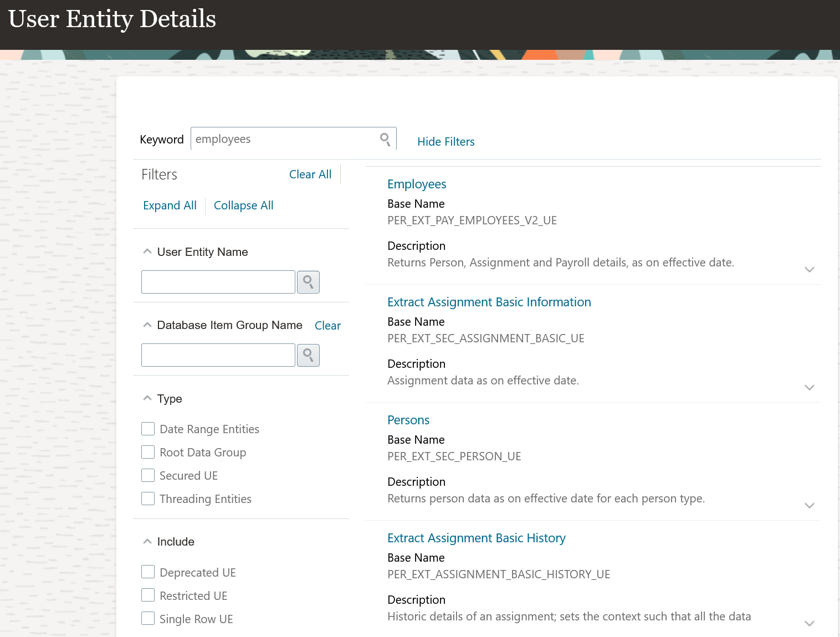Open Extract Assignment Basic Information link
Screen dimensions: 840x637
(x=489, y=302)
